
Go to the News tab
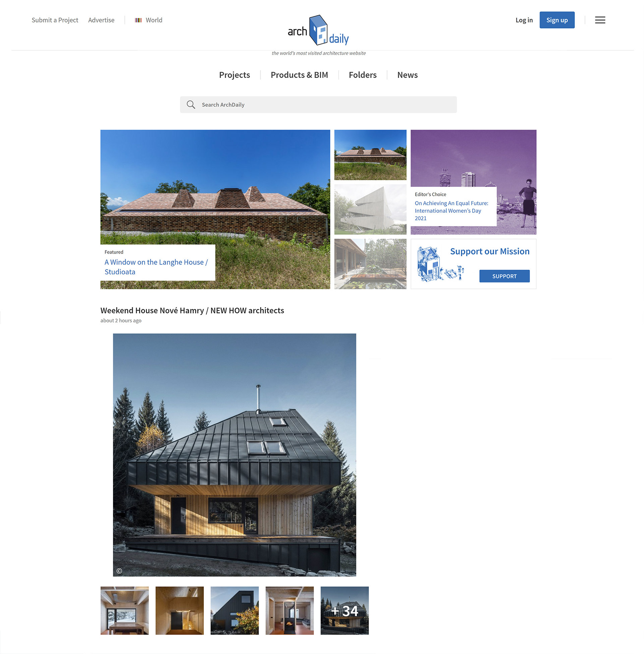click(407, 75)
